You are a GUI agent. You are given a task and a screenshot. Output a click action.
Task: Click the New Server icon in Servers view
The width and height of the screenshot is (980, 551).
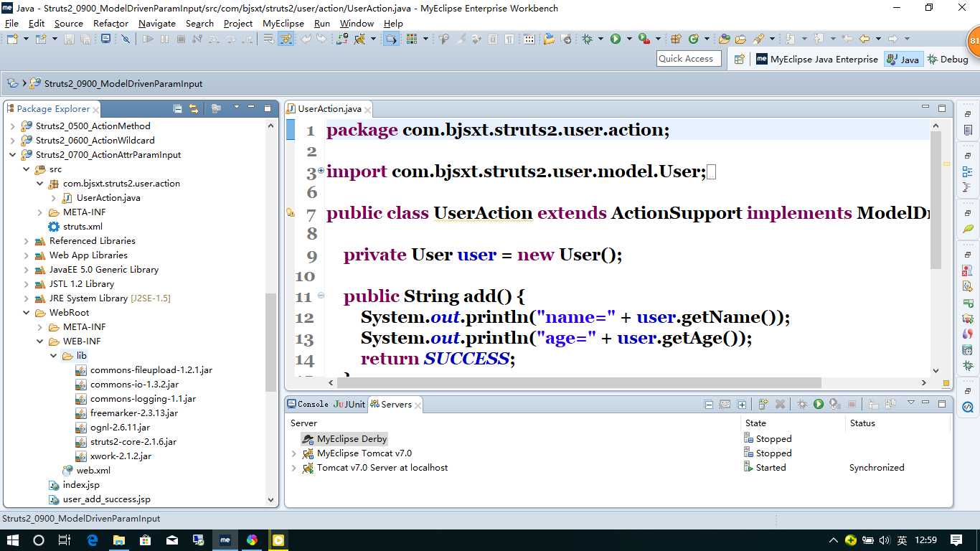(763, 404)
